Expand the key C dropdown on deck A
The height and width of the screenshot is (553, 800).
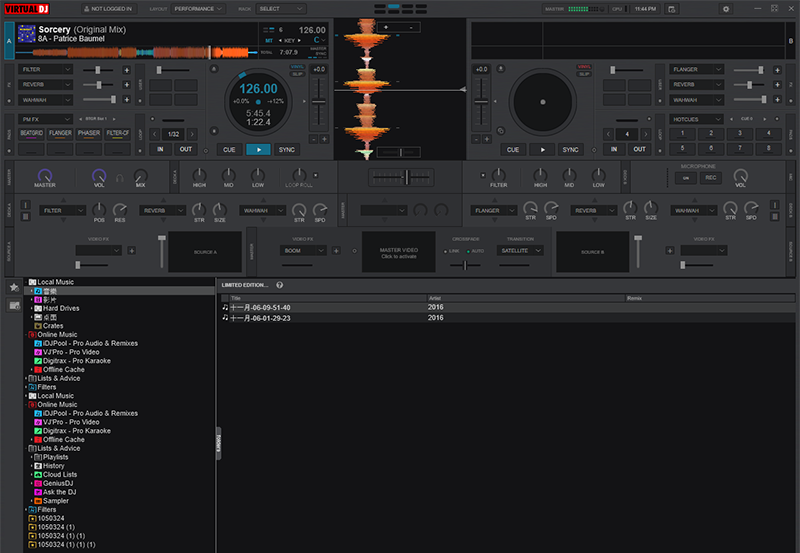click(319, 40)
